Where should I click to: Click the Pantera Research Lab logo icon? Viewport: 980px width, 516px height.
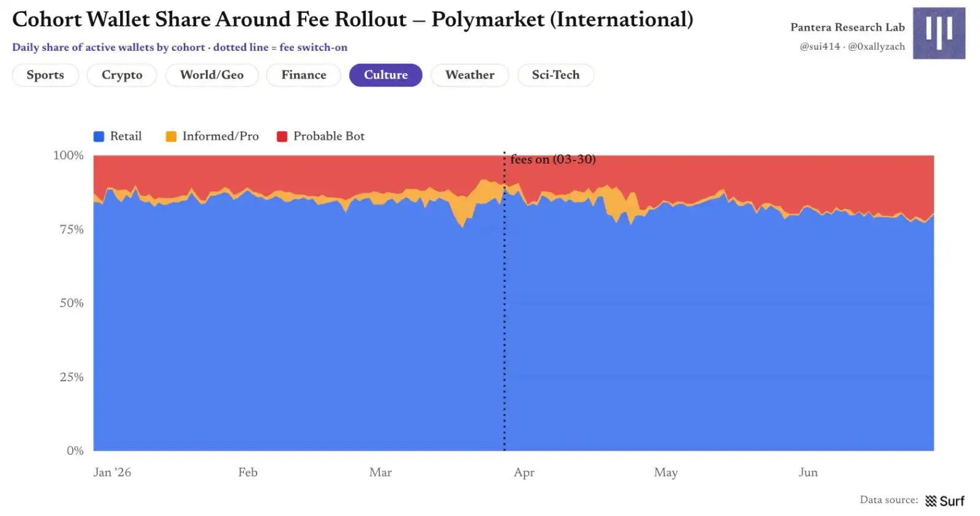[939, 33]
